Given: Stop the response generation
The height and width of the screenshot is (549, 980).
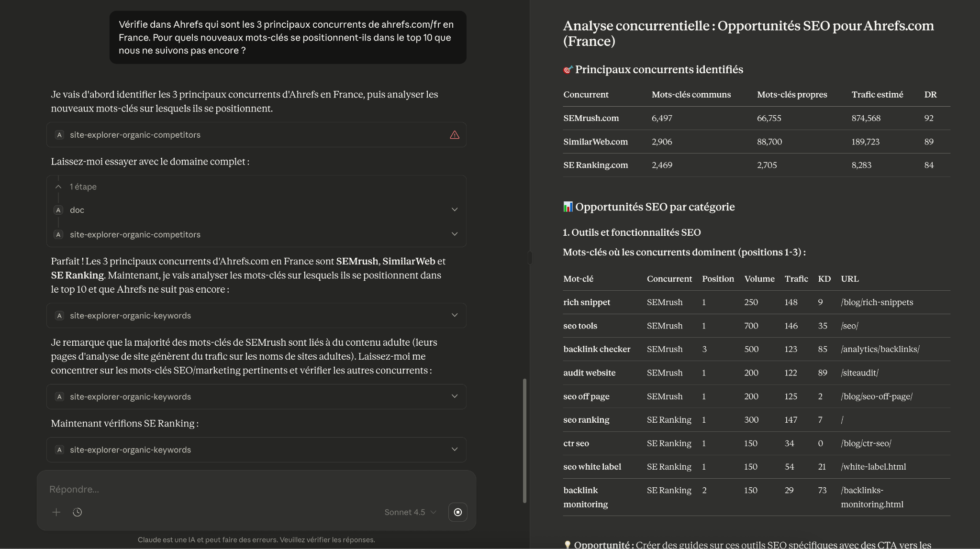Looking at the screenshot, I should [457, 512].
